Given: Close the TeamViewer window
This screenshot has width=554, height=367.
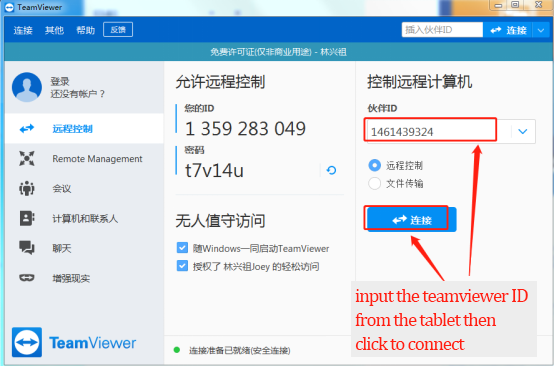Looking at the screenshot, I should coord(539,5).
